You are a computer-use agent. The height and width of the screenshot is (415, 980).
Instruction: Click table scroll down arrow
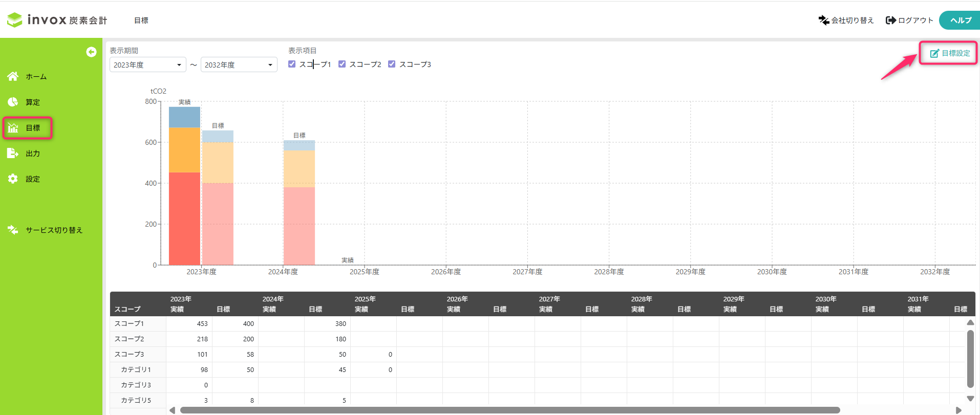point(970,398)
